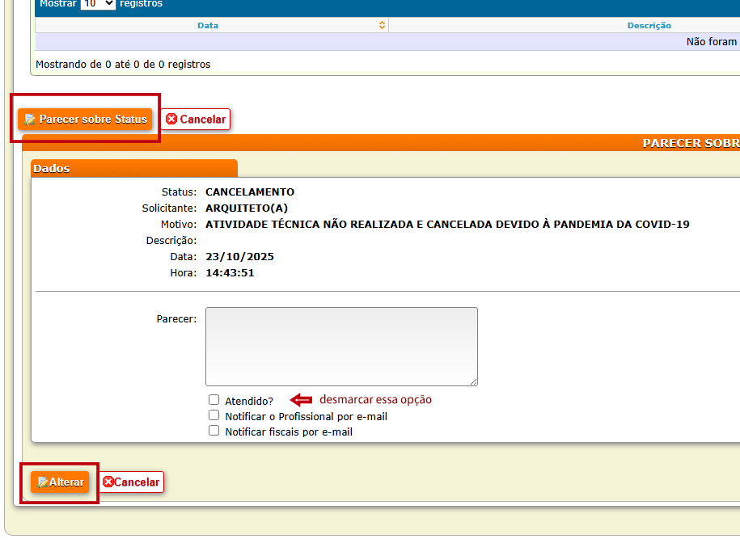Click the red arrow pointing at Atendido

click(x=301, y=400)
